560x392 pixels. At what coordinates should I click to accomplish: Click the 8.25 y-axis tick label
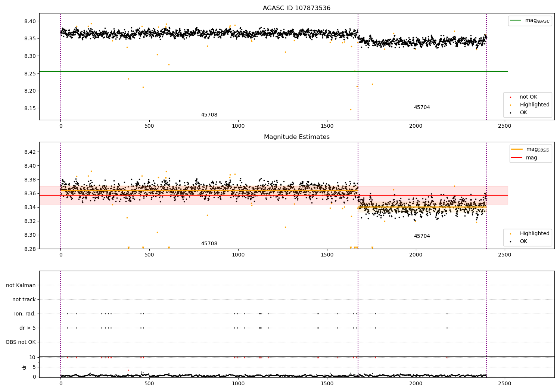30,74
